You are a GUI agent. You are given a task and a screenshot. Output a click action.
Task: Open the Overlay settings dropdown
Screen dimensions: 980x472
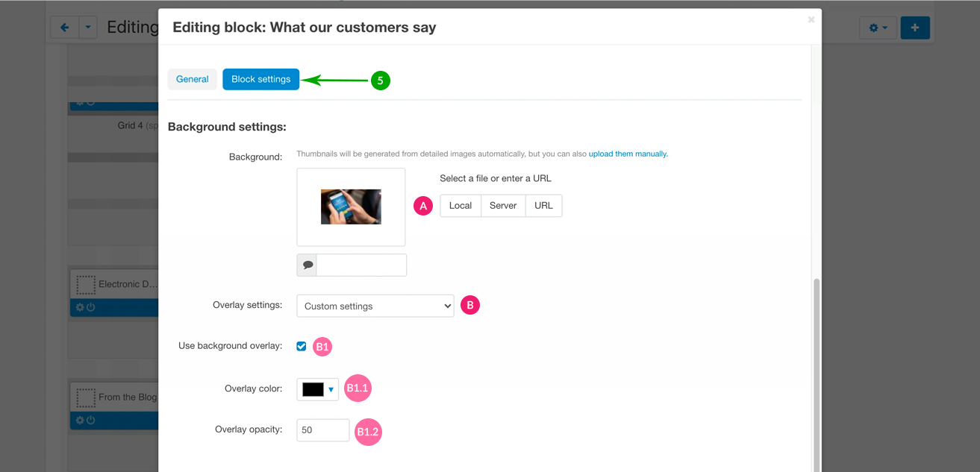point(375,306)
